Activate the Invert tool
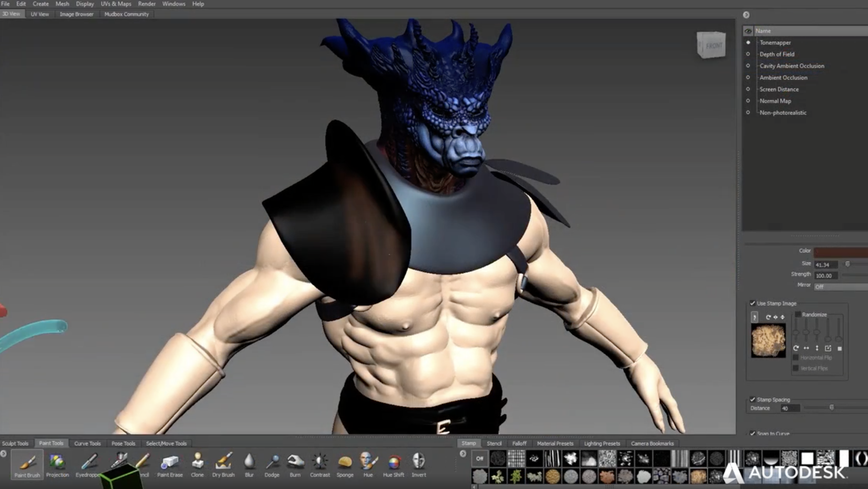This screenshot has height=489, width=868. (x=418, y=465)
